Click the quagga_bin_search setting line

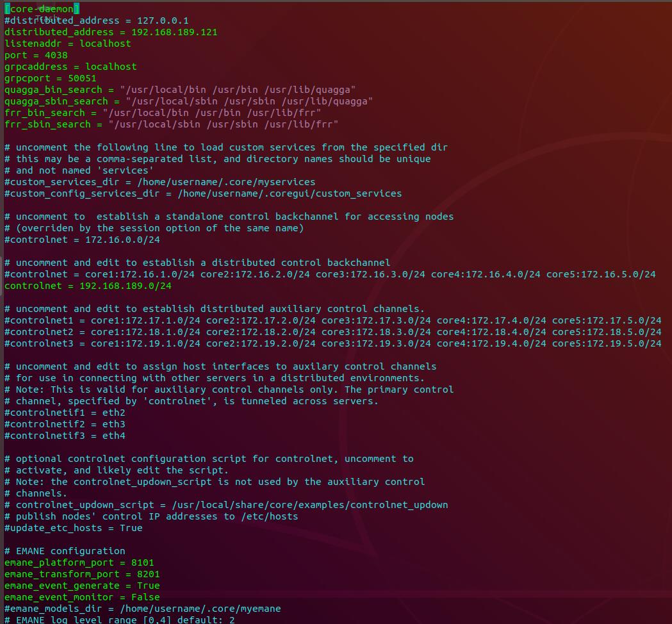point(180,90)
